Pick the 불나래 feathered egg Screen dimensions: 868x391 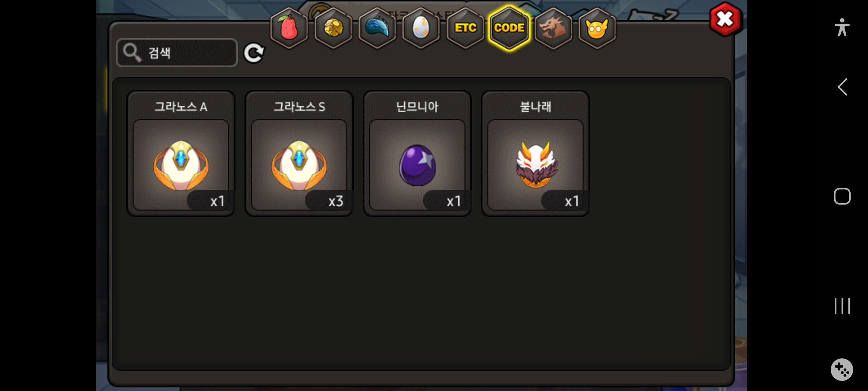click(536, 154)
